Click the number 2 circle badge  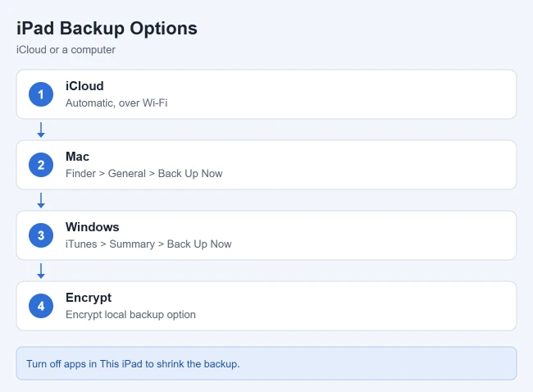(x=41, y=165)
